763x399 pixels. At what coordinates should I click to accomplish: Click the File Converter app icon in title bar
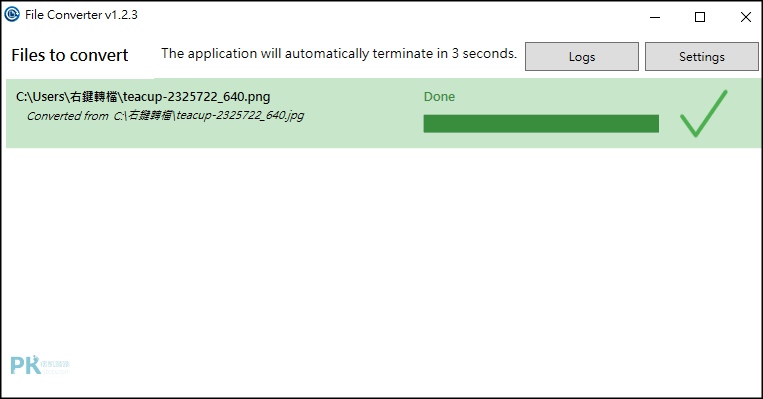pyautogui.click(x=12, y=15)
